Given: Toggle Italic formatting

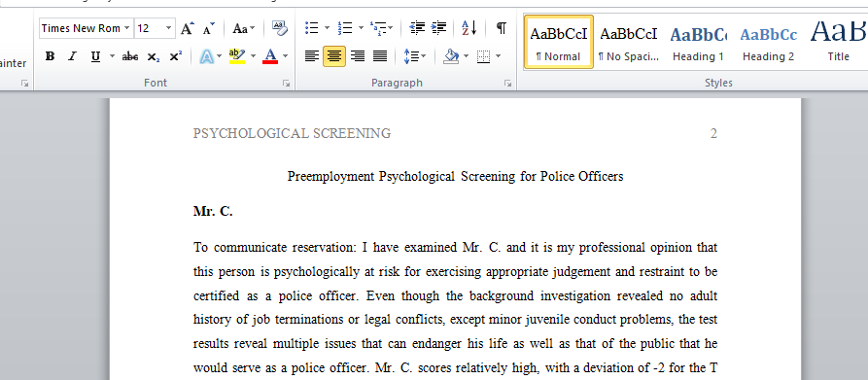Looking at the screenshot, I should coord(72,55).
